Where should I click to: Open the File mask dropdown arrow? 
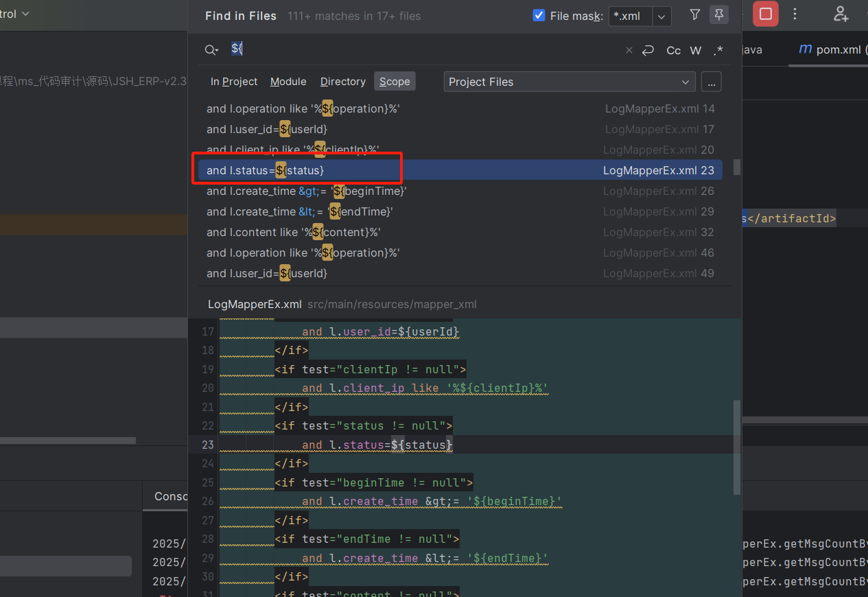pos(661,16)
